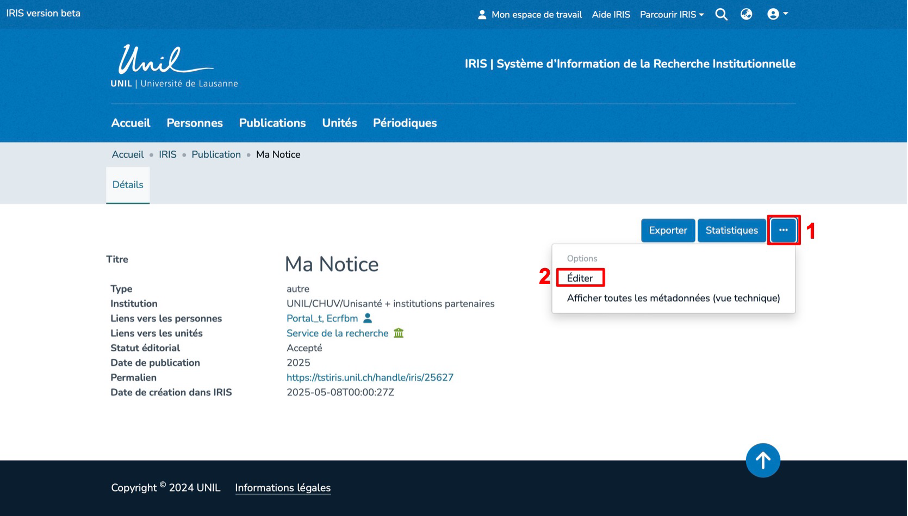Click the UNIL Université de Lausanne logo

(x=174, y=68)
